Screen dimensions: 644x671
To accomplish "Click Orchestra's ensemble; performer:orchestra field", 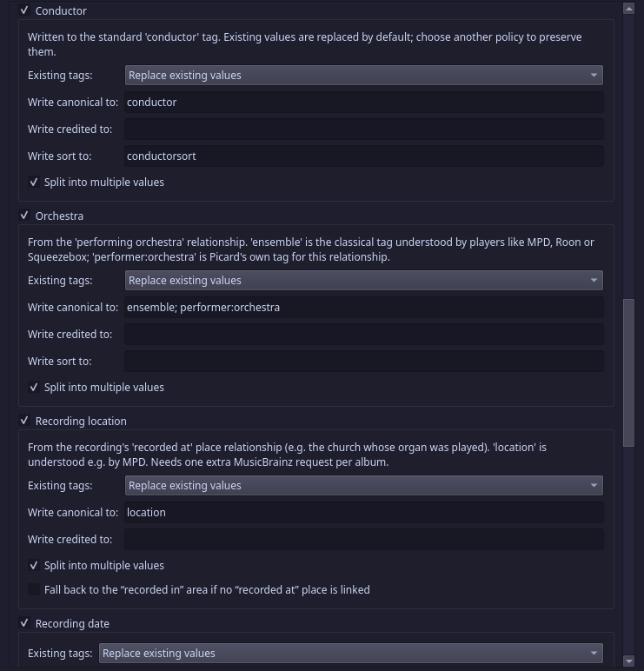I will [x=364, y=308].
